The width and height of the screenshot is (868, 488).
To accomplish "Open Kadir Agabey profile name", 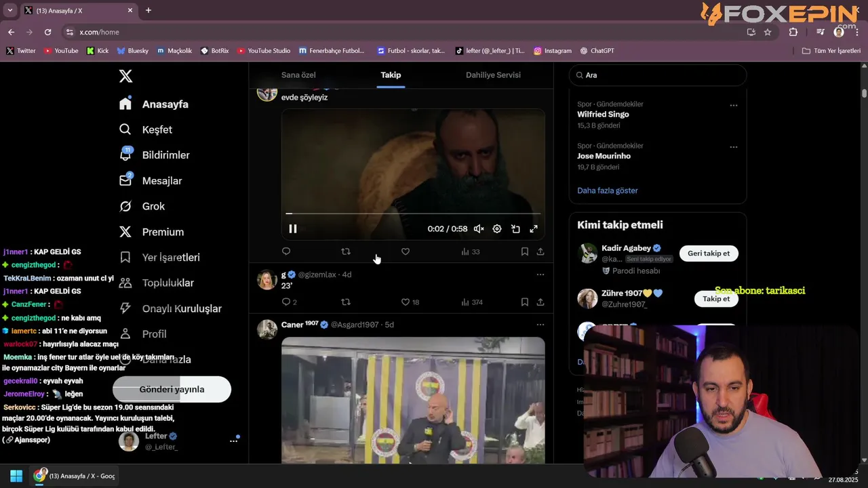I will tap(626, 248).
